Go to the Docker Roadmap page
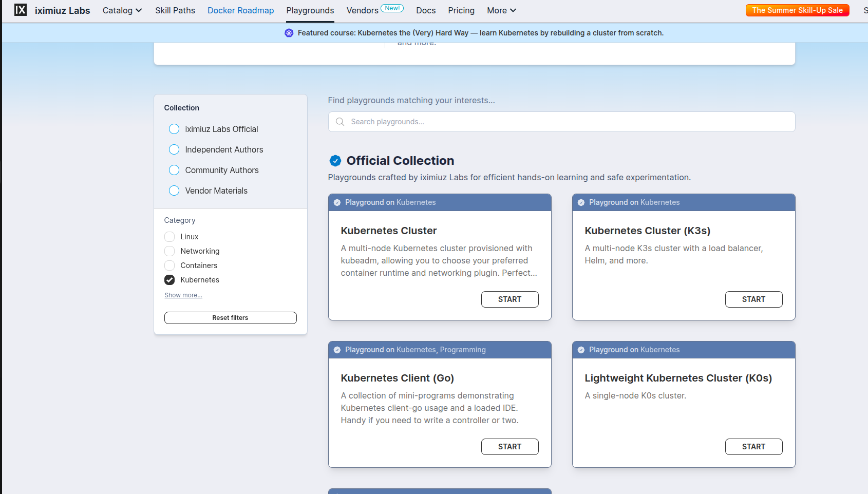Image resolution: width=868 pixels, height=494 pixels. point(241,10)
